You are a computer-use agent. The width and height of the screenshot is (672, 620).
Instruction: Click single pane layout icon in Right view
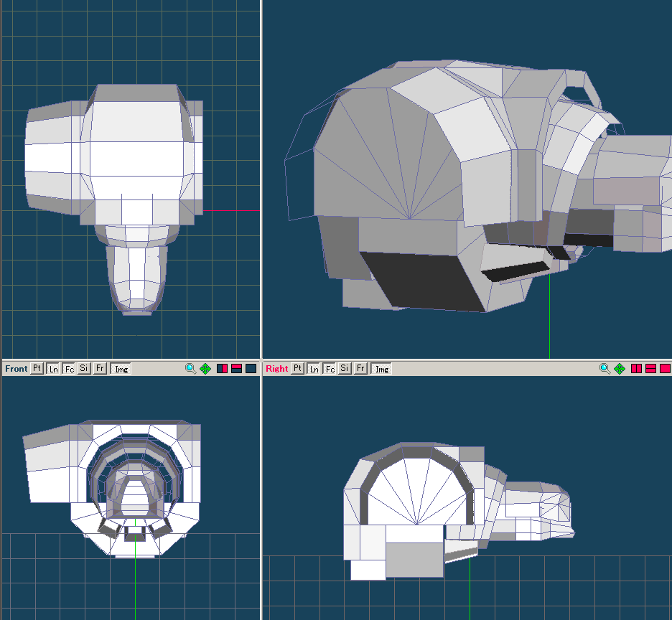665,368
